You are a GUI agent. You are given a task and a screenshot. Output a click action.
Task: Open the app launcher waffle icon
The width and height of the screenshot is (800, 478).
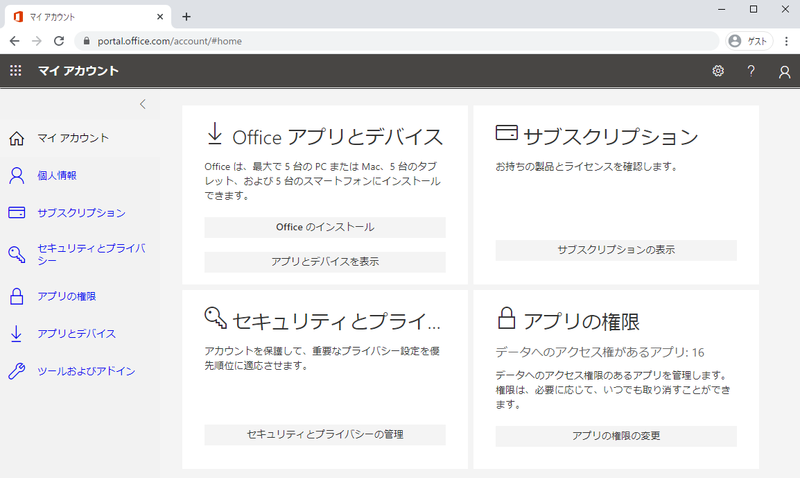click(16, 70)
